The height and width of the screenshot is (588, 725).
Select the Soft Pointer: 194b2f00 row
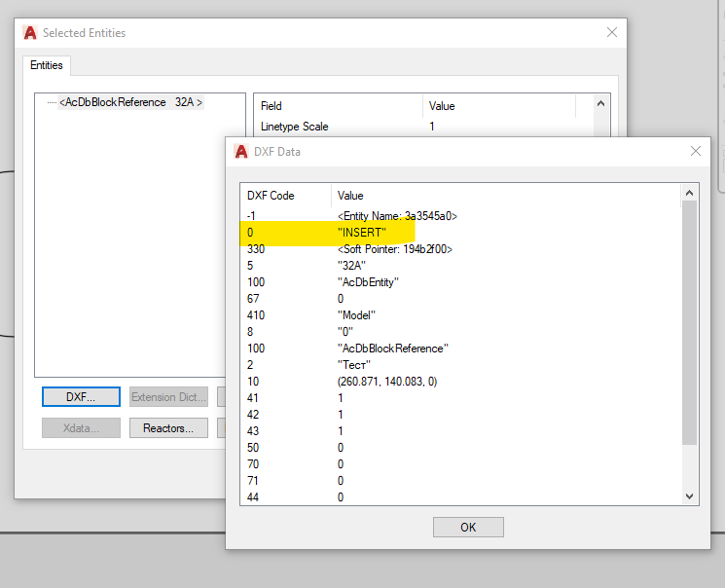[460, 249]
